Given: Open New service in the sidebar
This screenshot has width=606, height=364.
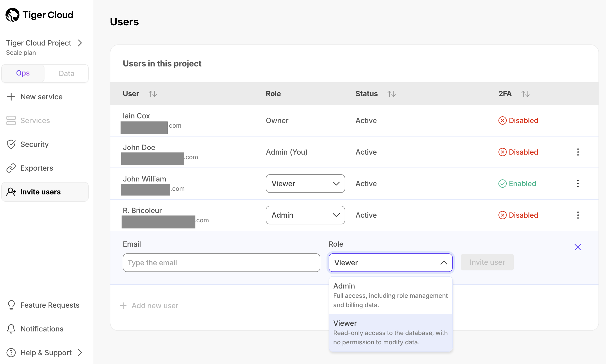Looking at the screenshot, I should click(45, 97).
